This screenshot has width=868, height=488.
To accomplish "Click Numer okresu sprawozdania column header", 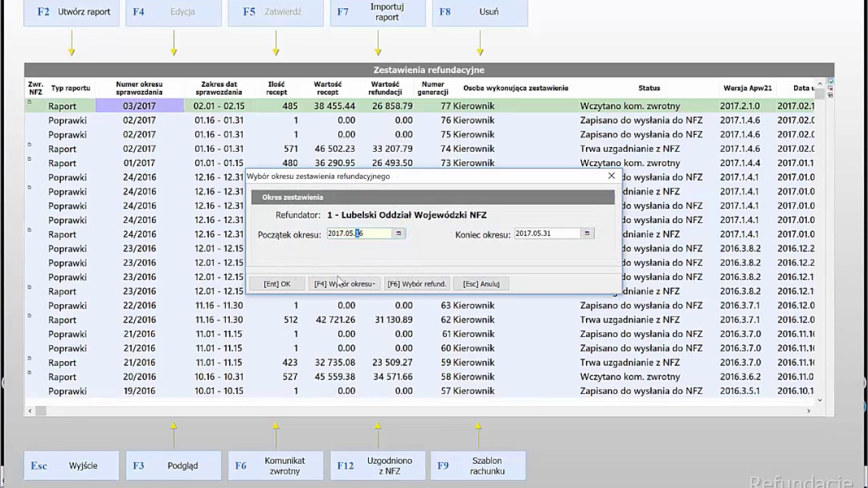I will [x=139, y=88].
